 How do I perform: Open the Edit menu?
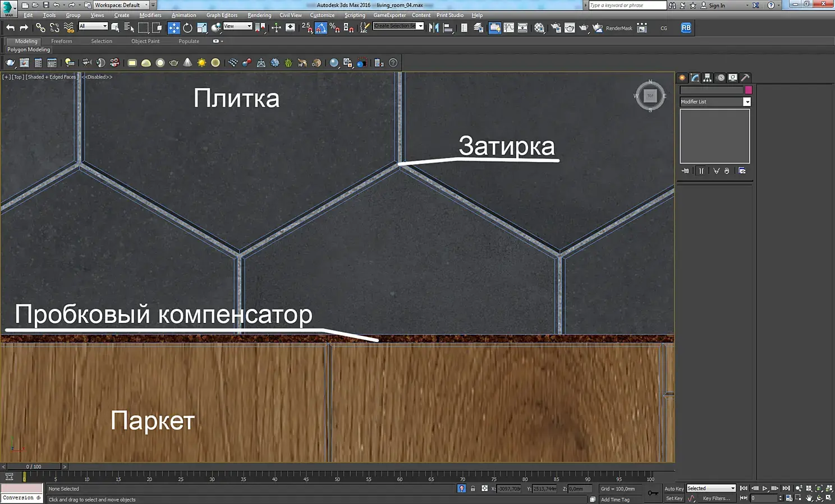28,15
